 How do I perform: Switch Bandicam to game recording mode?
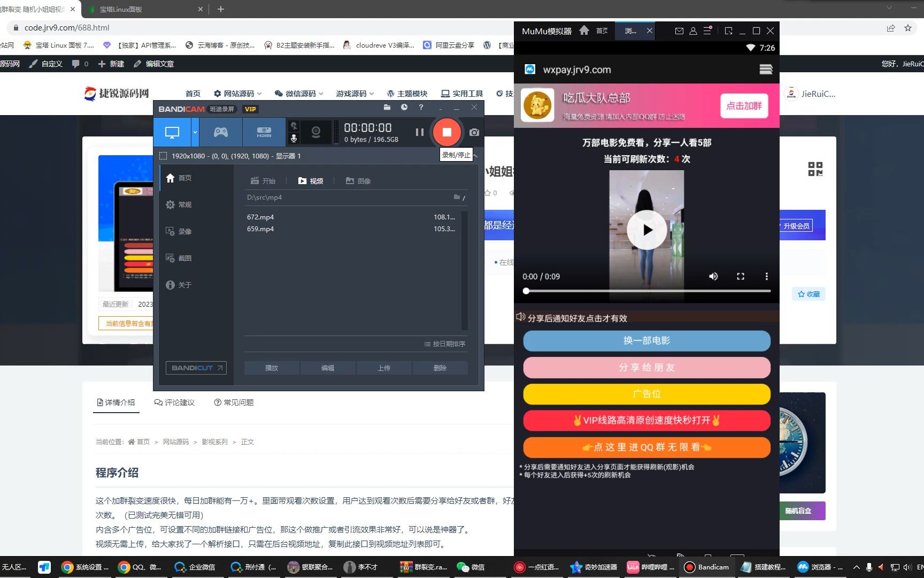[221, 132]
